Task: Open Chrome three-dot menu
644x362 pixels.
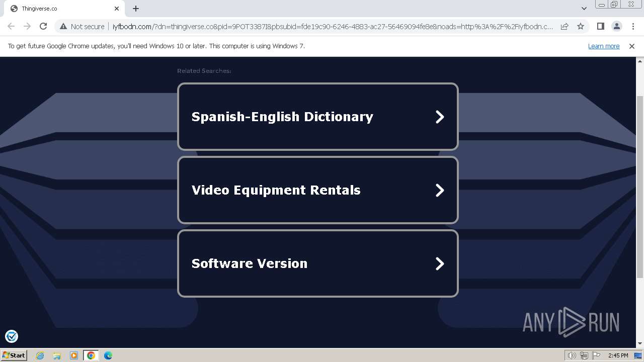Action: coord(633,26)
